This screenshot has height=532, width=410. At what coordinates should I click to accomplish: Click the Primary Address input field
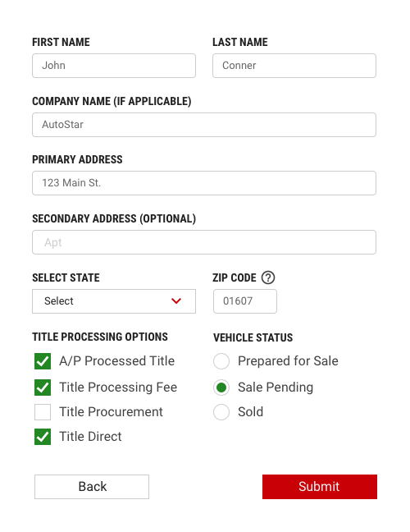pyautogui.click(x=204, y=183)
